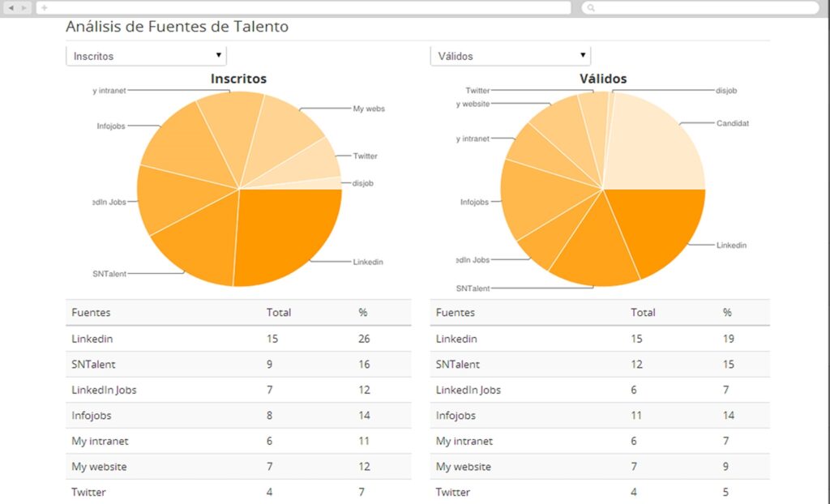Click Fuentes column header in left table
Viewport: 830px width, 504px height.
pyautogui.click(x=91, y=312)
